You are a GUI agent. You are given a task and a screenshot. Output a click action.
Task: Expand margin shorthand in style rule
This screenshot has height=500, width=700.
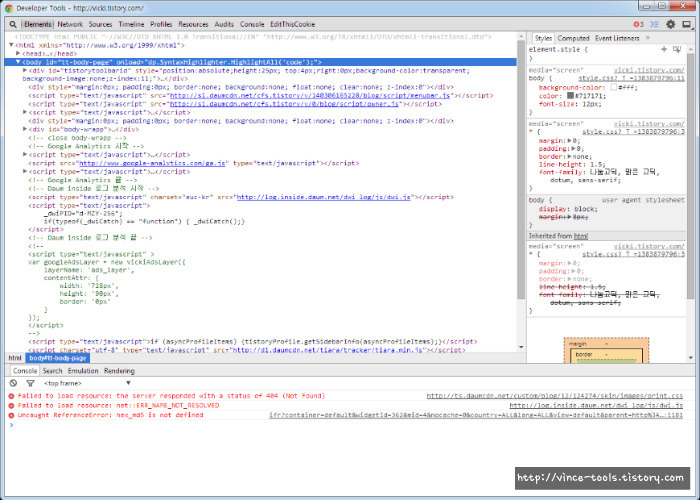click(569, 141)
